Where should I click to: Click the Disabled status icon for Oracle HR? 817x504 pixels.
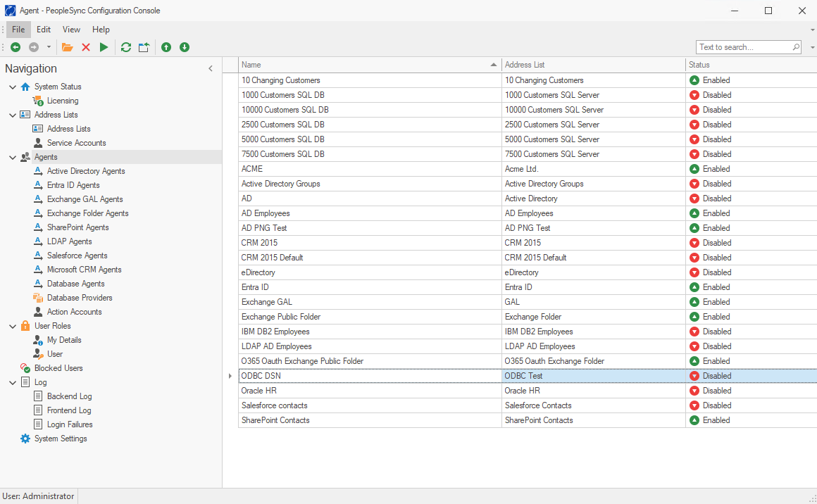click(x=694, y=391)
